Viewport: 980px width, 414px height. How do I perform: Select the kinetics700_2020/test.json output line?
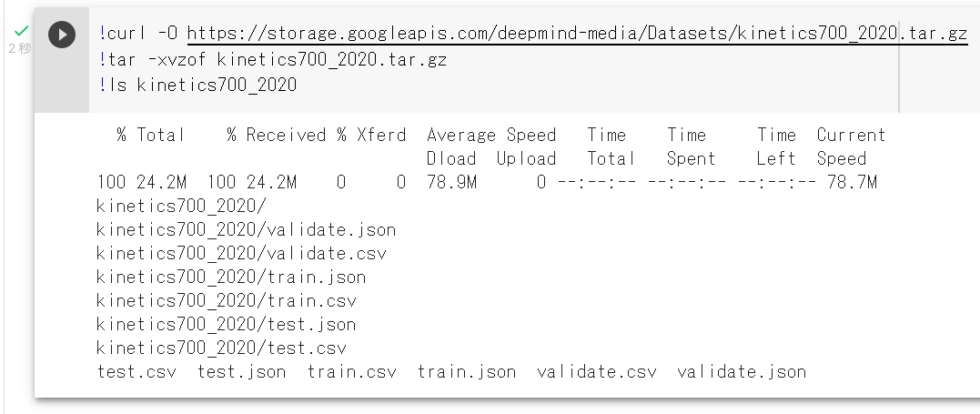227,325
